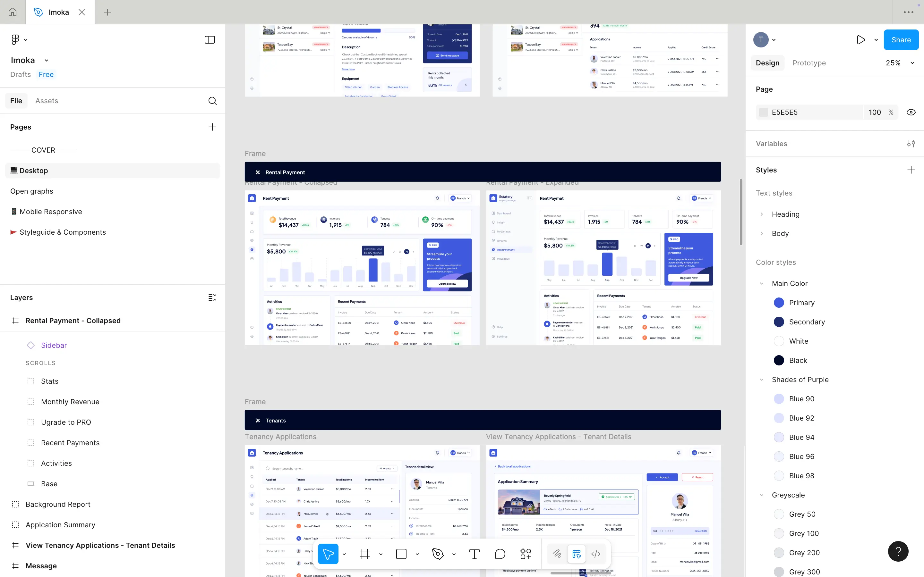The width and height of the screenshot is (924, 577).
Task: Add a new page with plus icon
Action: coord(212,127)
